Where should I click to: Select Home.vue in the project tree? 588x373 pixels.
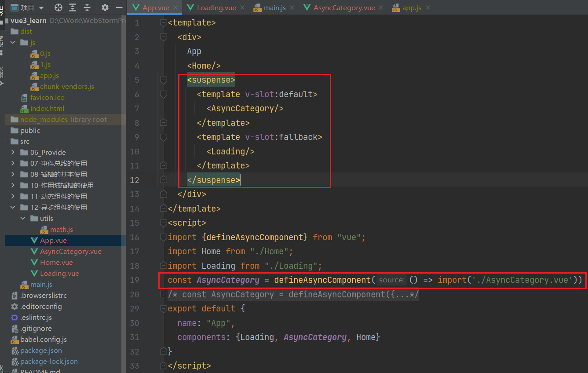[x=56, y=262]
